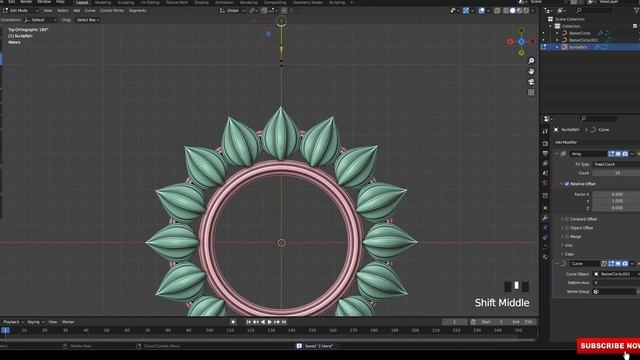Click the green Y axis on navigation gizmo
This screenshot has height=360, width=640.
point(521,53)
